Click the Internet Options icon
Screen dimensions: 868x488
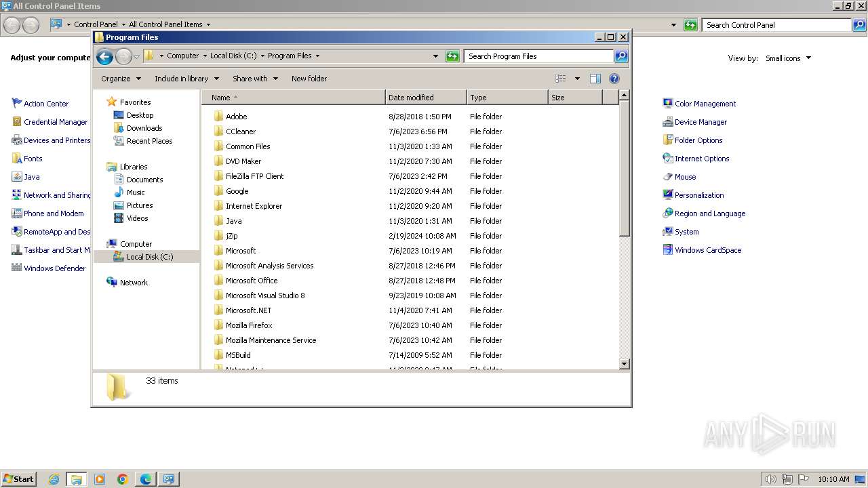[x=668, y=159]
